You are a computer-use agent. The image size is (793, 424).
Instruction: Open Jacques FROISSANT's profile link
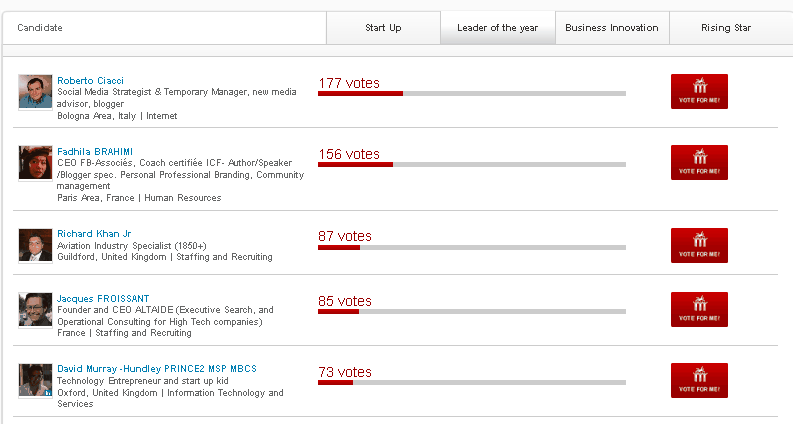click(103, 299)
